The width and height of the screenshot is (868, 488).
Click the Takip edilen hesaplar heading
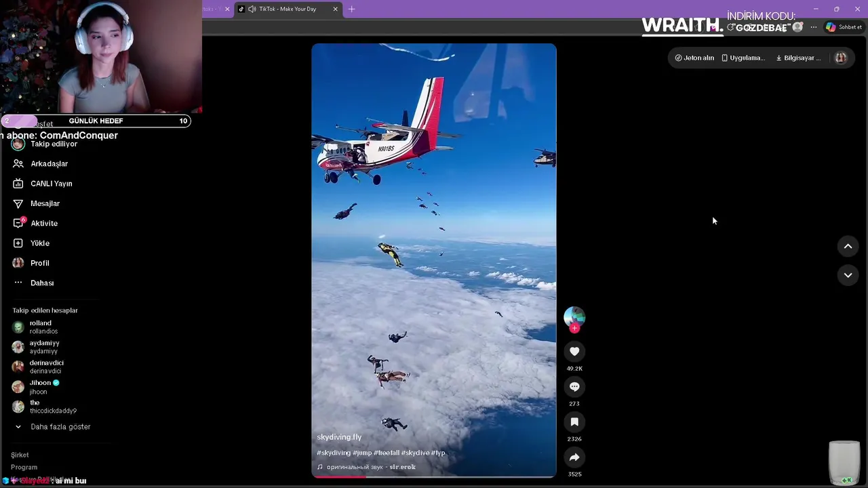click(x=45, y=310)
